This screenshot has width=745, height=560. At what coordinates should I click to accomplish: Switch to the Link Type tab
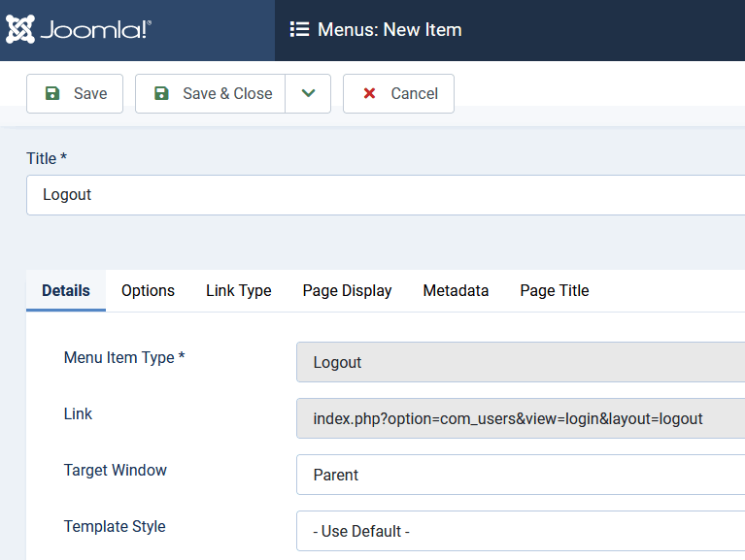tap(238, 290)
